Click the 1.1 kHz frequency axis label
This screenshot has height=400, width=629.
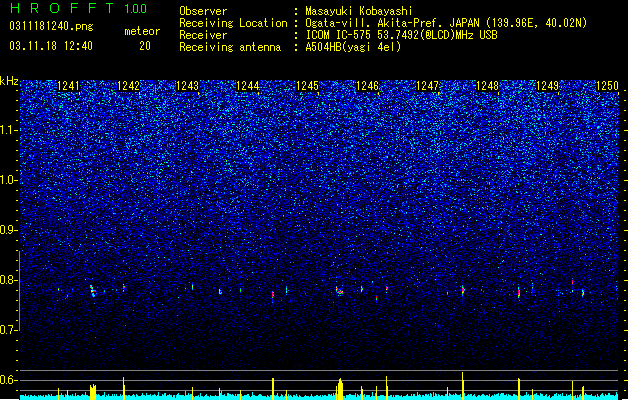coord(8,130)
